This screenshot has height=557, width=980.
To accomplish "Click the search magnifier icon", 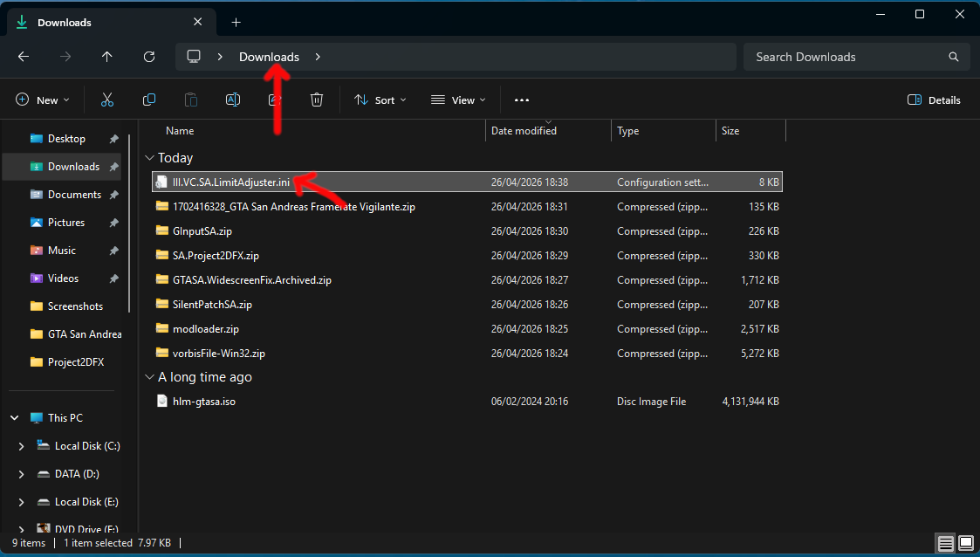I will point(954,57).
